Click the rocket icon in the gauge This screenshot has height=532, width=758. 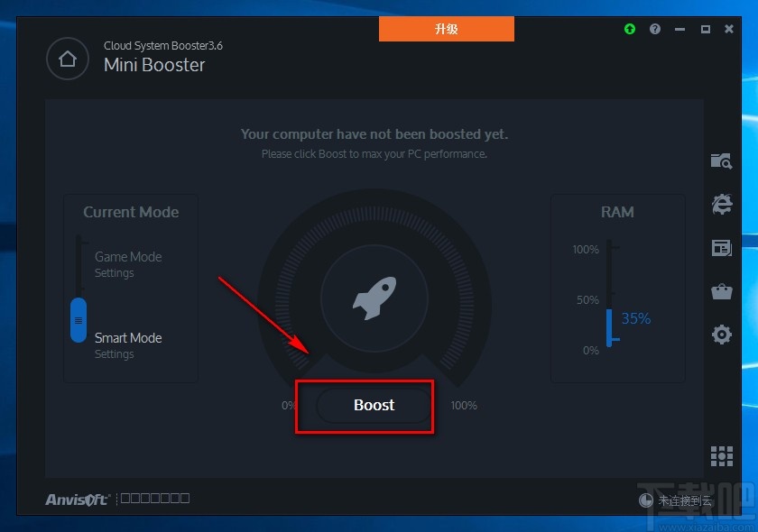[x=374, y=298]
